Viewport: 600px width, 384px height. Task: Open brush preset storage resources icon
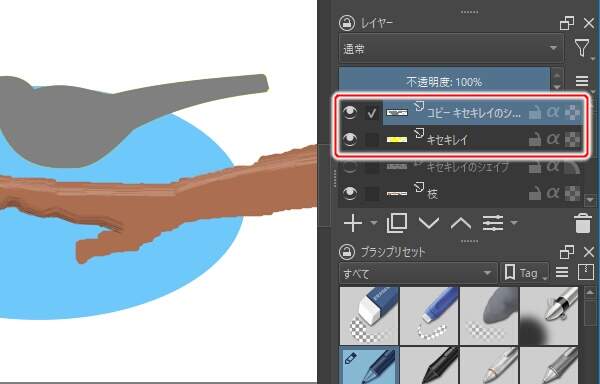tap(585, 272)
